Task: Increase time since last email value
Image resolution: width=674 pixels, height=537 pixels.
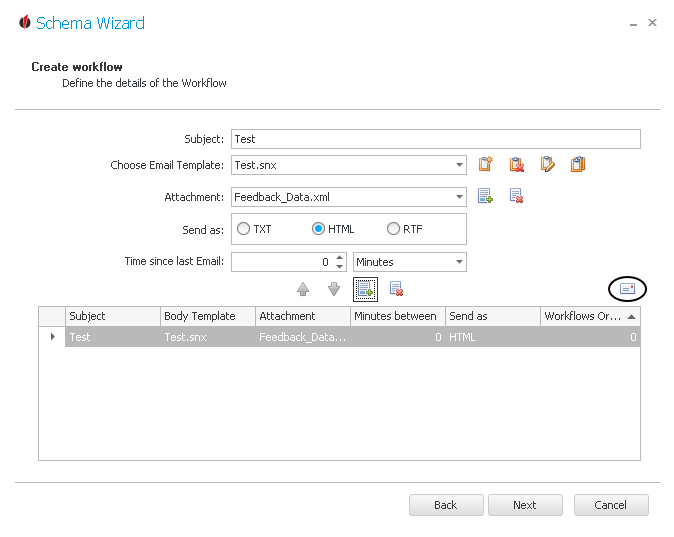Action: 340,258
